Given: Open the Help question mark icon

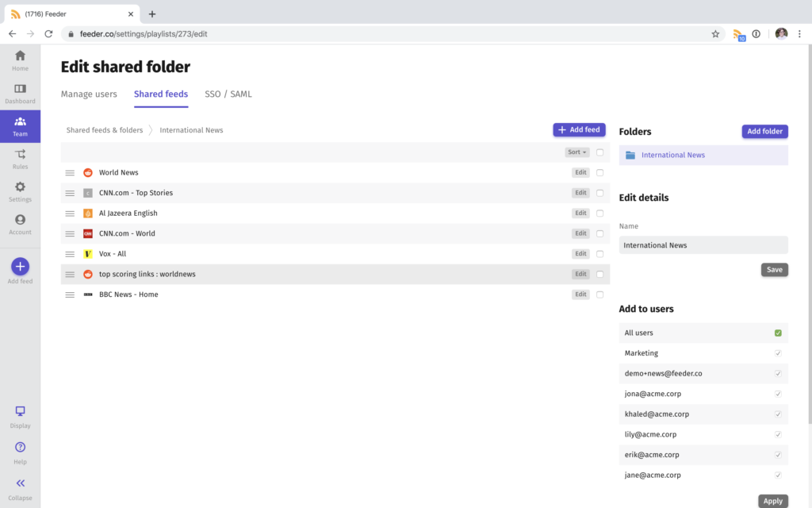Looking at the screenshot, I should click(x=20, y=447).
